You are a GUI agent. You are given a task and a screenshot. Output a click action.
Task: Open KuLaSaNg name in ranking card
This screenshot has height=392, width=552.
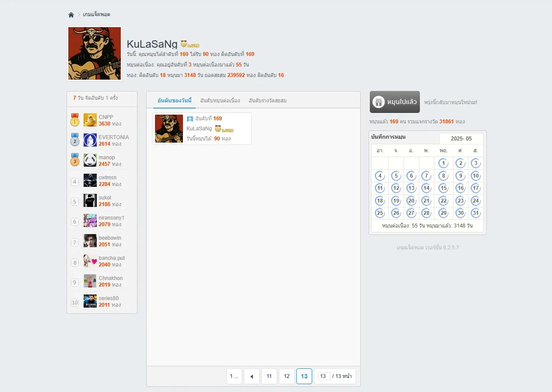pos(199,129)
